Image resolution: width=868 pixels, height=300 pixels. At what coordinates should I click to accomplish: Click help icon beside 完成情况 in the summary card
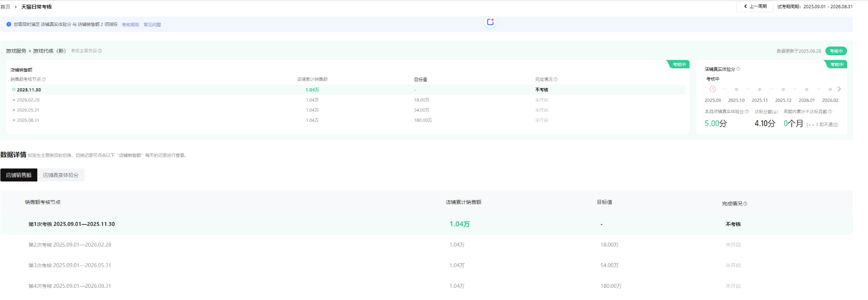pyautogui.click(x=556, y=79)
